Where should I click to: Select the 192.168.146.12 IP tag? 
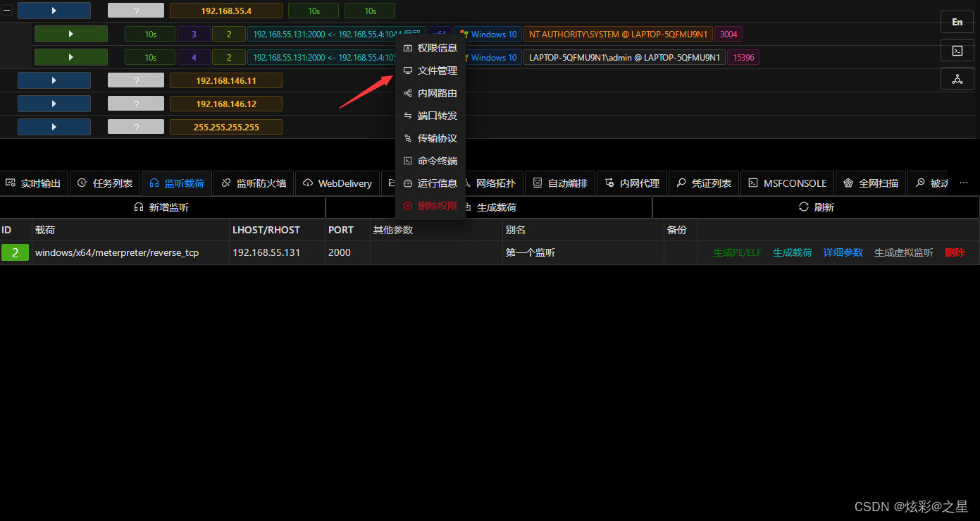(x=226, y=104)
